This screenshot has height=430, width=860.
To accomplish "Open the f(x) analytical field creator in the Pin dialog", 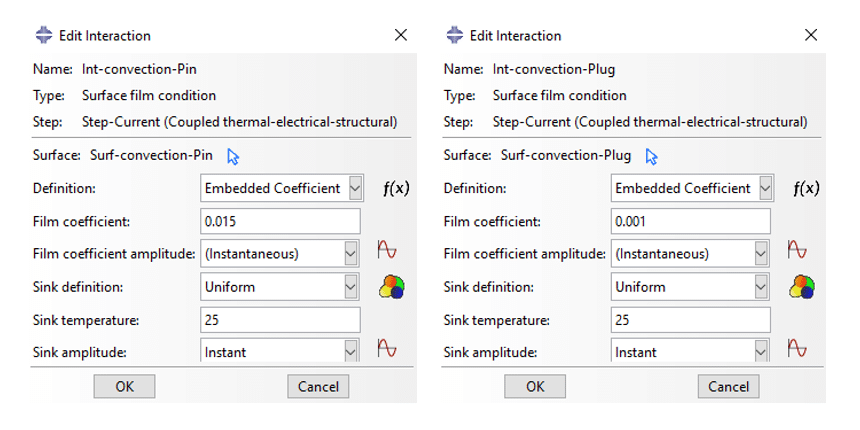I will [395, 189].
